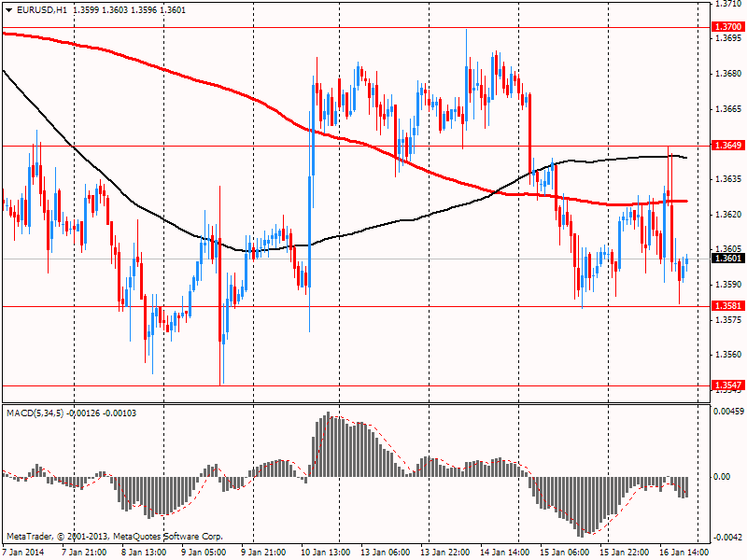The height and width of the screenshot is (560, 747).
Task: Click the 13 Jan 22:00 time label
Action: coord(445,553)
